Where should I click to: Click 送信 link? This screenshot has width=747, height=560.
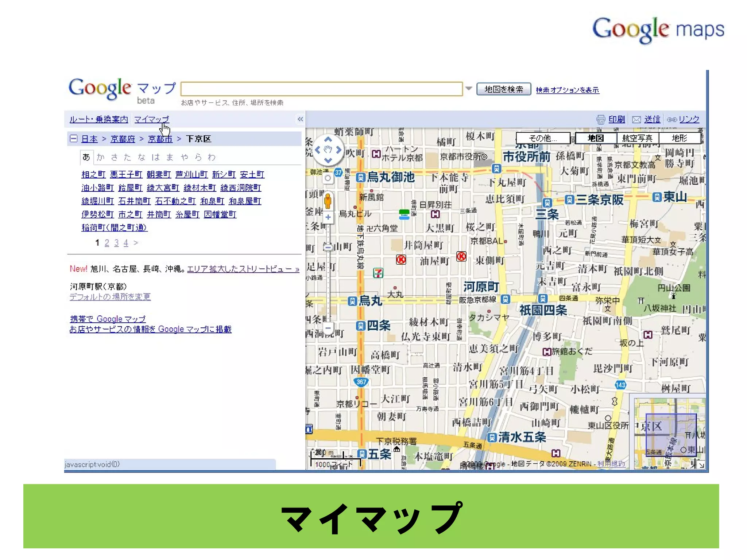pos(652,119)
